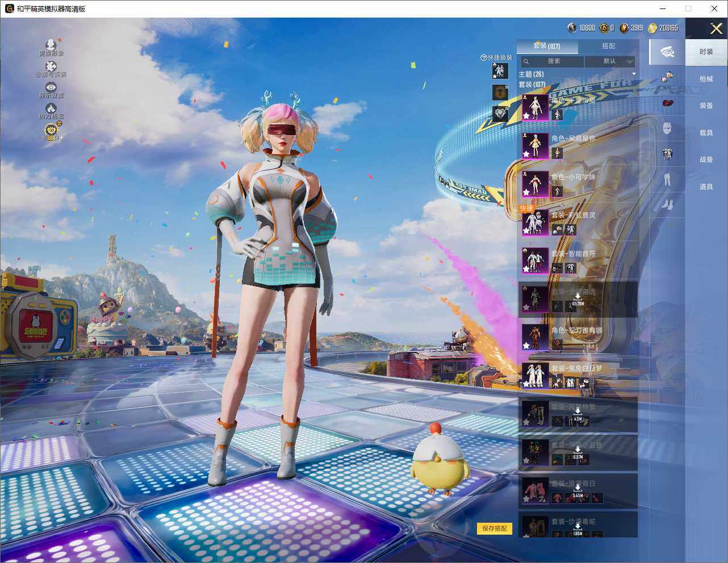Click the 套装(107) section heading
728x563 pixels.
coord(532,85)
